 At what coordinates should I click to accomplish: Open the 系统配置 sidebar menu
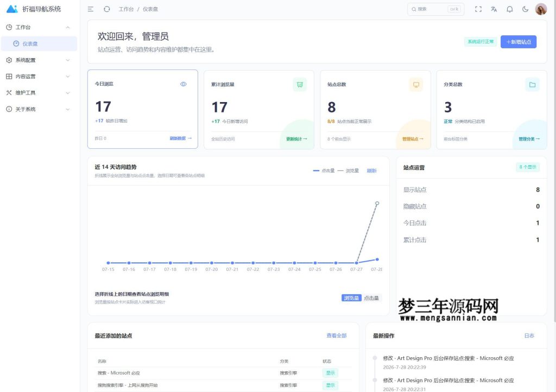point(39,60)
